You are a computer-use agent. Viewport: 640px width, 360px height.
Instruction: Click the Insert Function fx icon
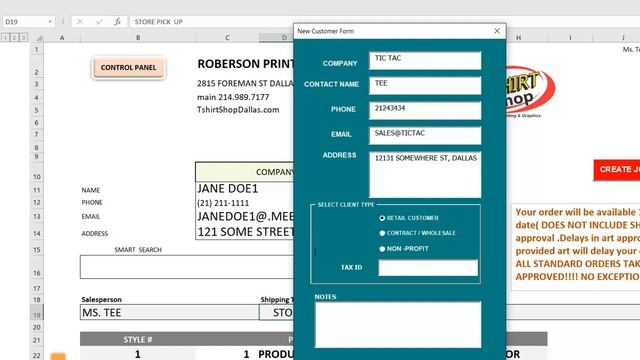(117, 22)
